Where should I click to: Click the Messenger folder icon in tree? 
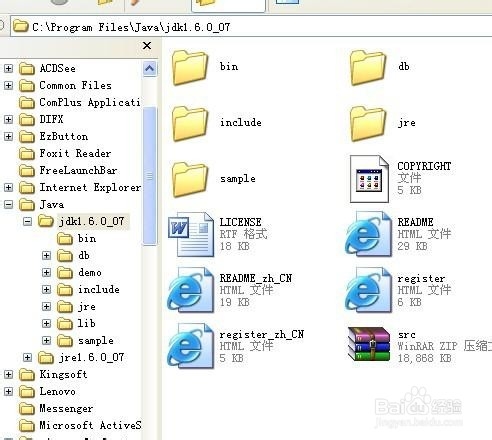[x=27, y=409]
